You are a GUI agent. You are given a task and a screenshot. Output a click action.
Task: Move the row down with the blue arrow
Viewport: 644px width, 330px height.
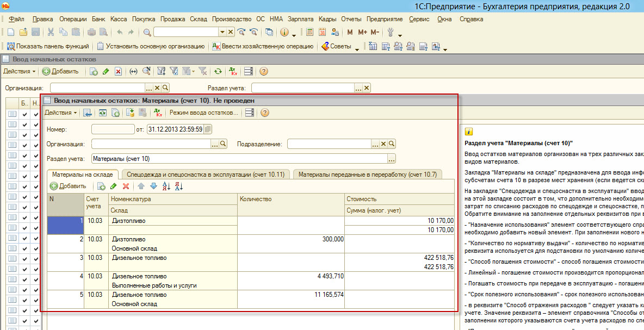point(153,186)
